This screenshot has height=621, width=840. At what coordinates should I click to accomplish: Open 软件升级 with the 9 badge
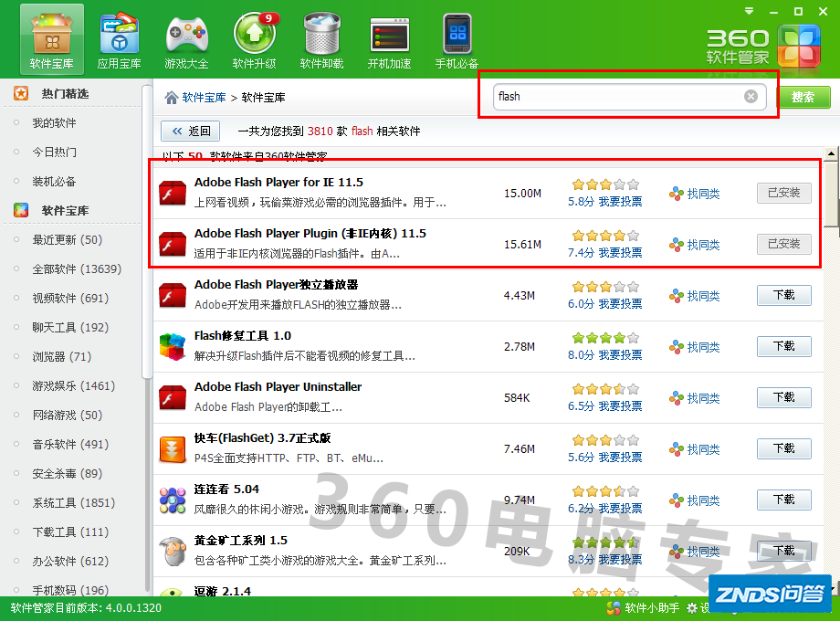[x=255, y=40]
